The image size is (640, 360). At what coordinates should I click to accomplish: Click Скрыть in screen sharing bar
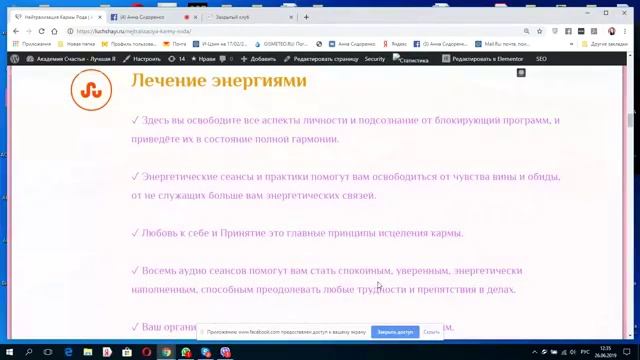pos(431,332)
